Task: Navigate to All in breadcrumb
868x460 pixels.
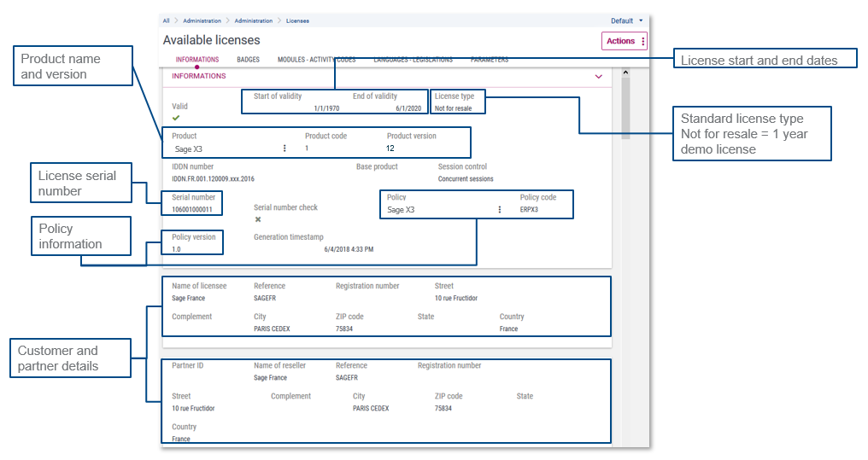Action: 166,20
